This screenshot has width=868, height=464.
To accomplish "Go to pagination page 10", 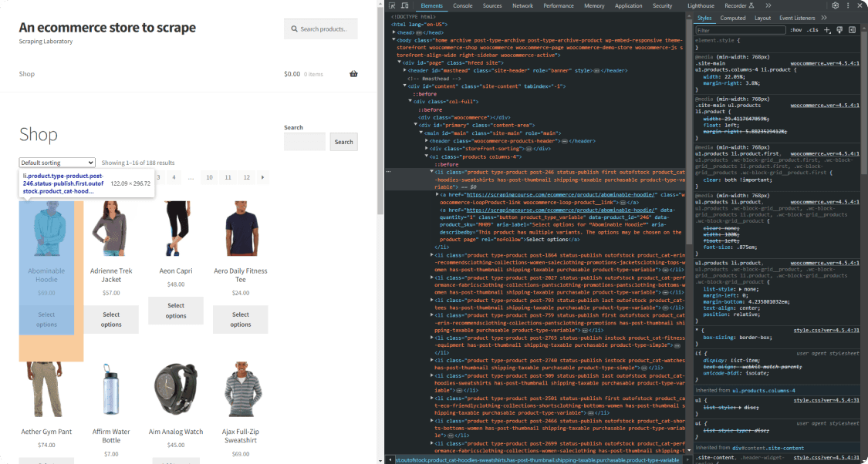I will [x=209, y=177].
